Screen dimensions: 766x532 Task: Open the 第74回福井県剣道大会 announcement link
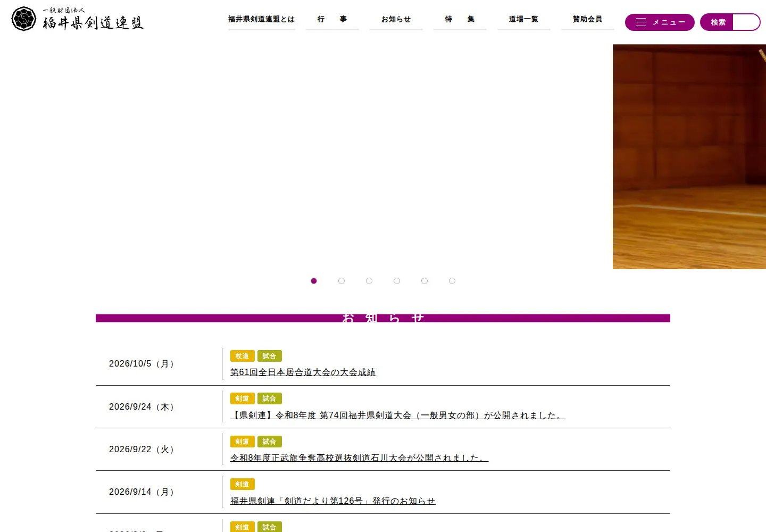tap(398, 415)
